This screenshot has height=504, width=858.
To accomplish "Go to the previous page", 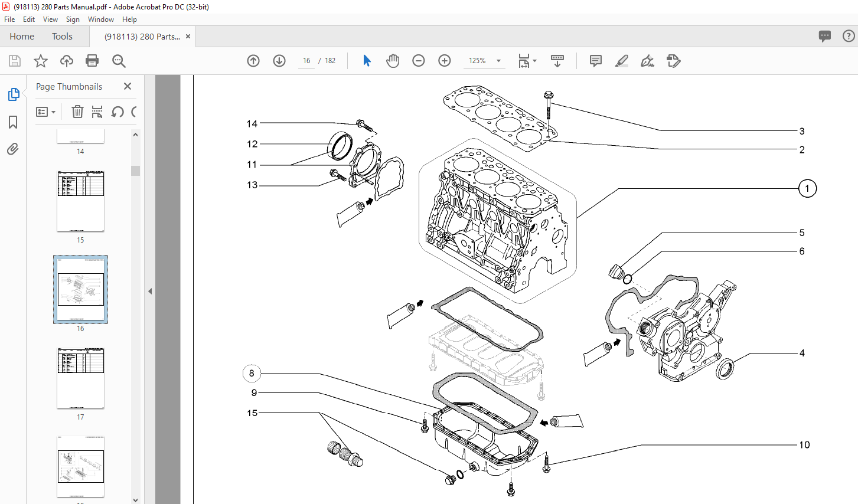I will pyautogui.click(x=253, y=61).
